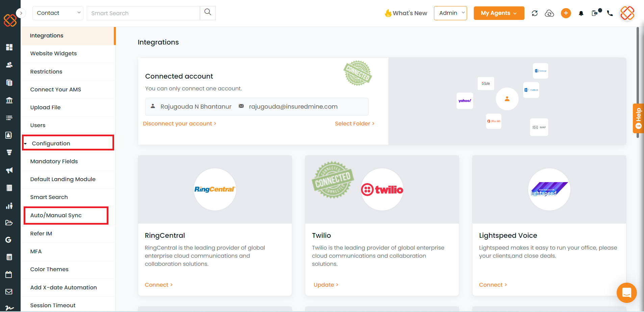Open Smart Search configuration item

click(x=68, y=197)
